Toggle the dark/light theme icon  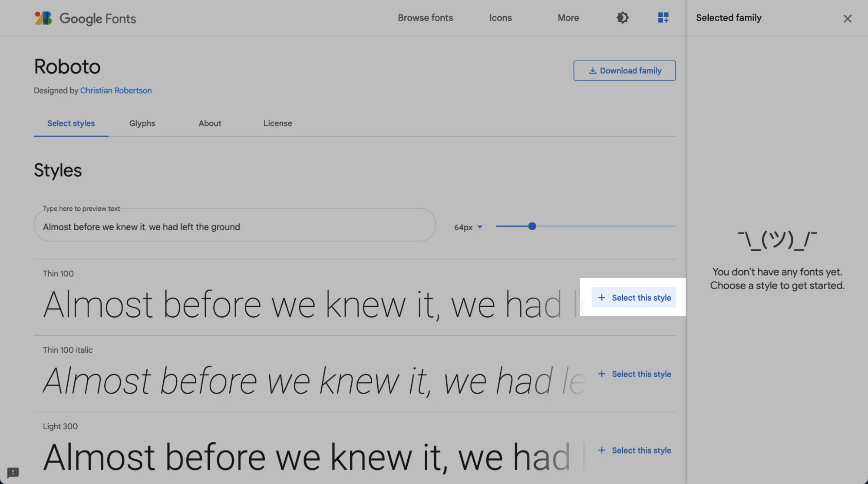point(622,18)
